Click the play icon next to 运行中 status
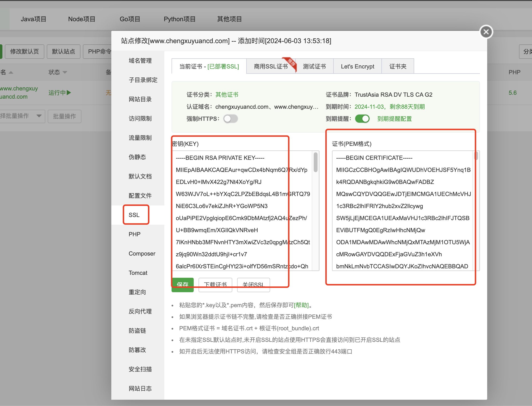Screen dimensions: 532x406 click(x=68, y=92)
